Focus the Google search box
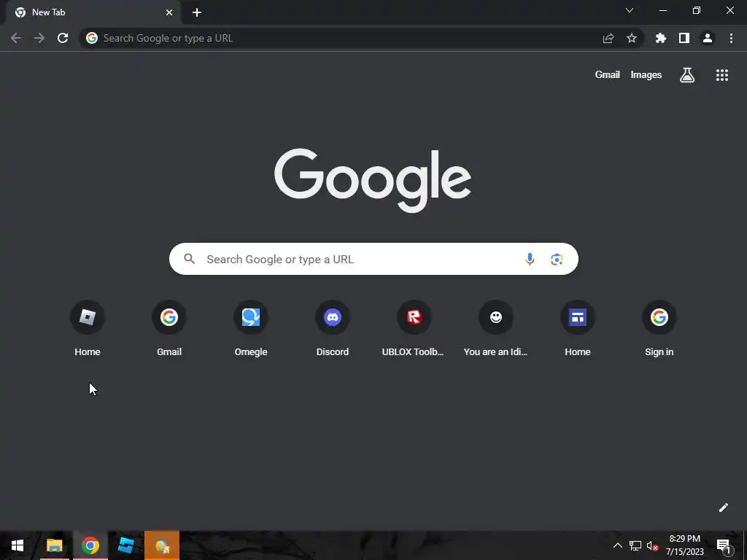This screenshot has height=560, width=747. (373, 259)
